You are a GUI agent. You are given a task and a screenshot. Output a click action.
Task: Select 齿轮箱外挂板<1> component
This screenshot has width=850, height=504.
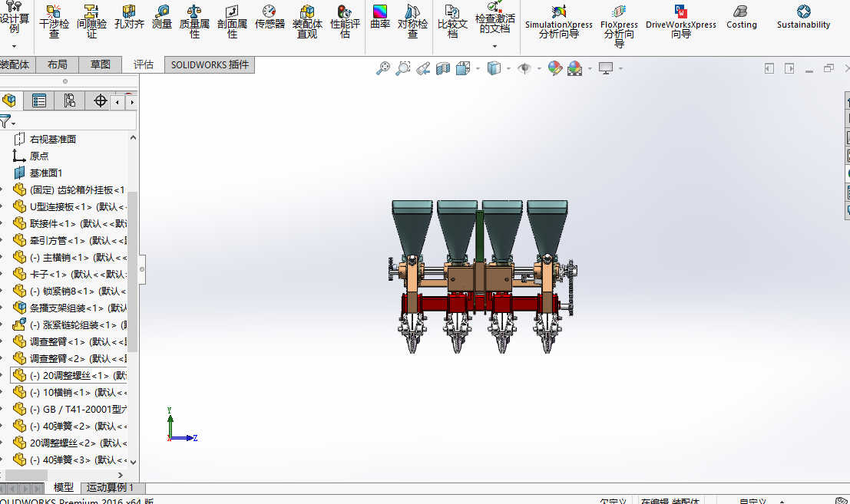tap(69, 190)
